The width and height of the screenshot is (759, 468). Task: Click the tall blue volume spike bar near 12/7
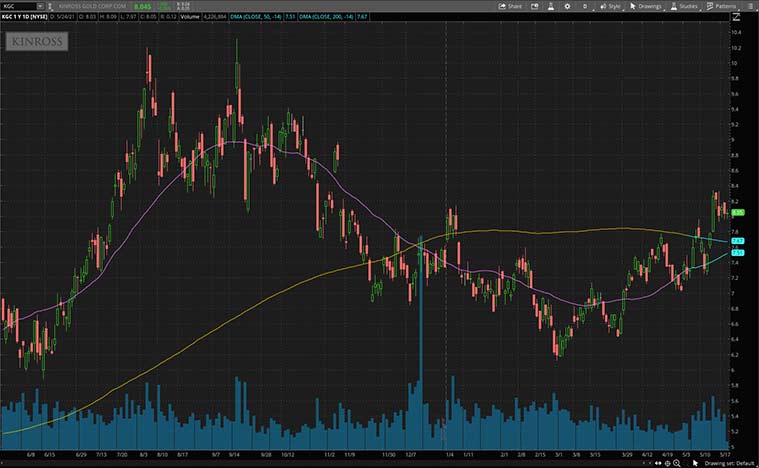click(421, 343)
